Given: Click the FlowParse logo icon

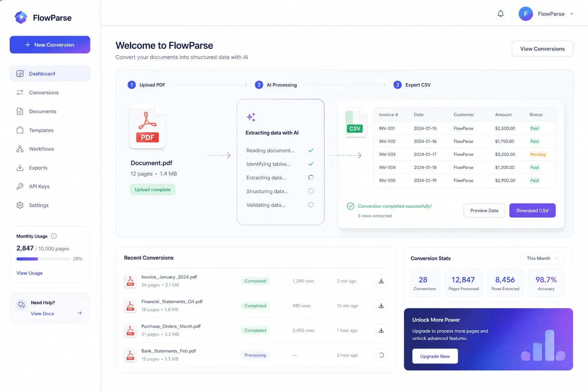Looking at the screenshot, I should [21, 17].
